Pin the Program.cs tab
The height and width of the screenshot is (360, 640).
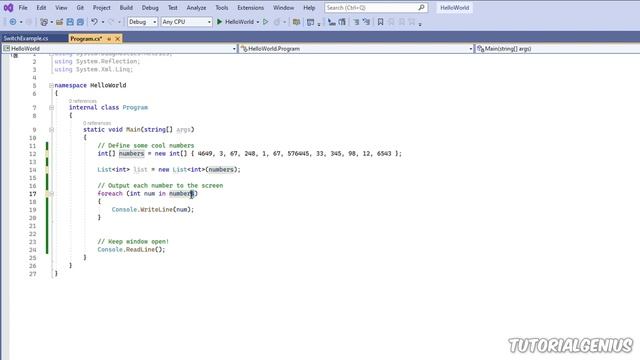[x=109, y=38]
